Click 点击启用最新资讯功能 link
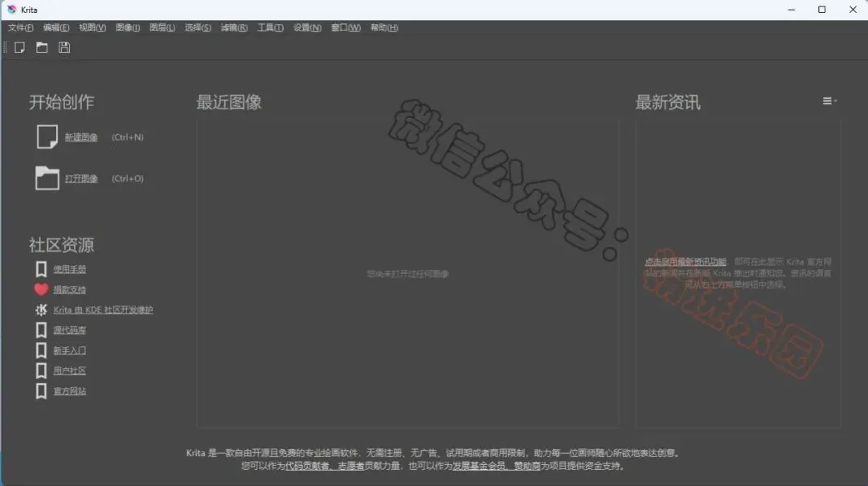Viewport: 868px width, 486px height. (686, 262)
